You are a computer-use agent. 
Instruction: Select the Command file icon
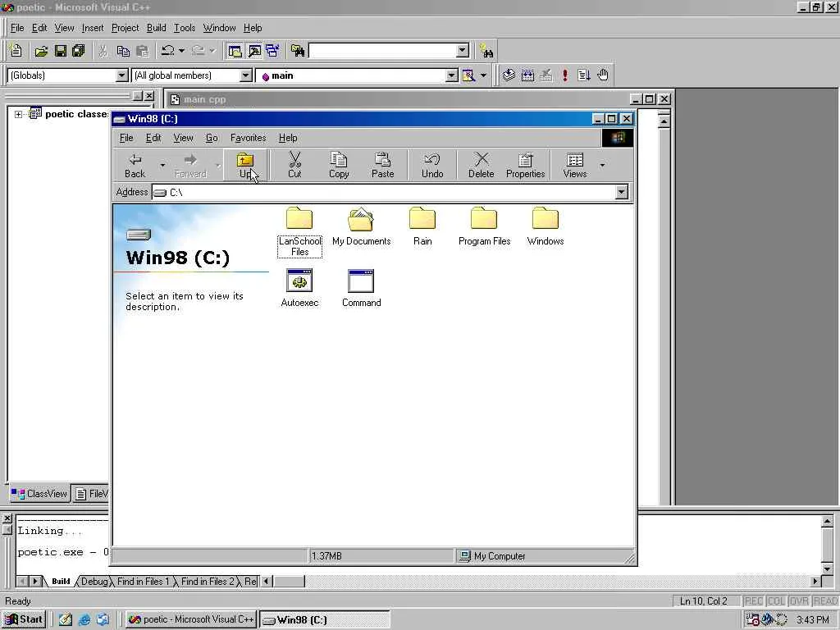361,288
